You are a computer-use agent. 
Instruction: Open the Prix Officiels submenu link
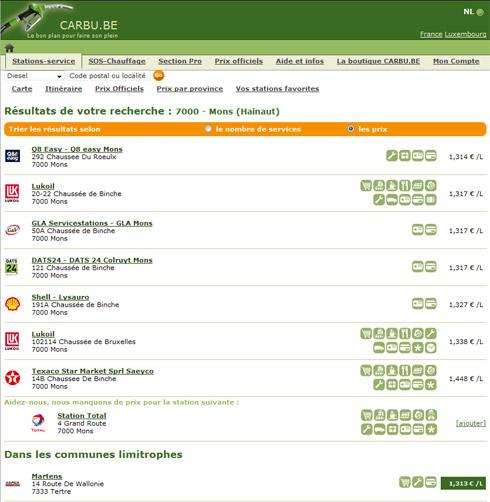pos(119,89)
